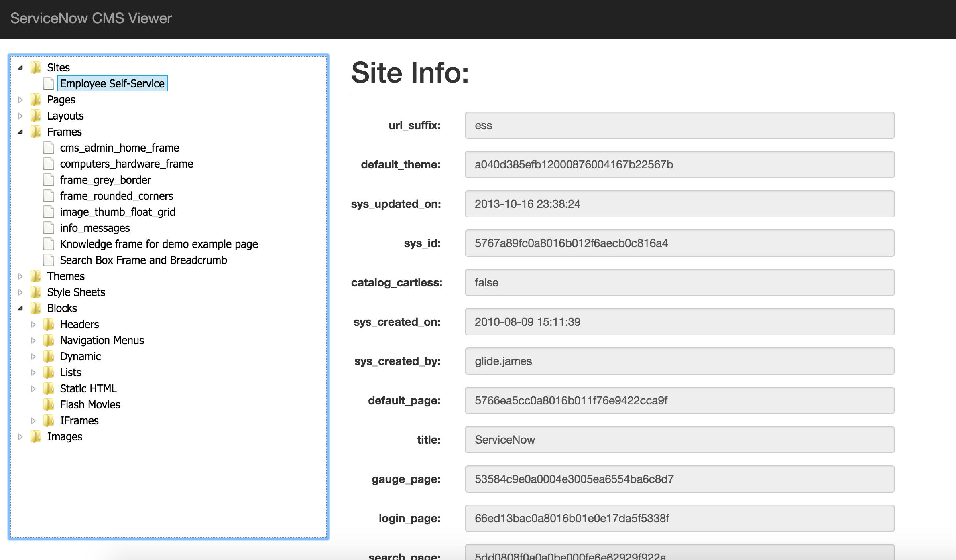Click the page icon next to Employee Self-Service
The height and width of the screenshot is (560, 956).
49,83
